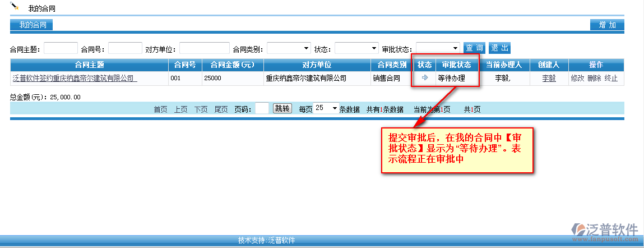Switch to the 我的合同 tab
This screenshot has height=248, width=644.
click(33, 25)
